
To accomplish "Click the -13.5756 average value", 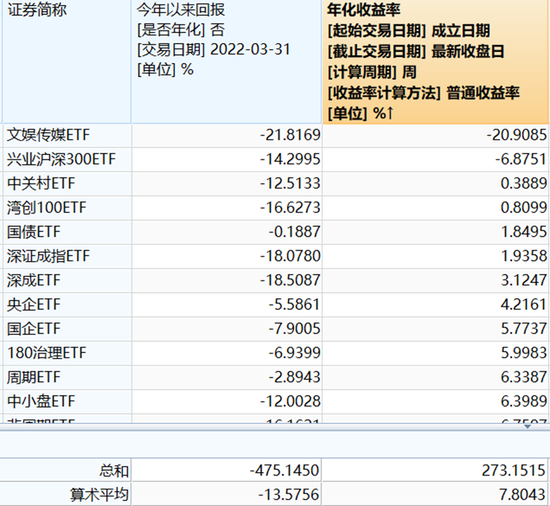I will [x=288, y=495].
